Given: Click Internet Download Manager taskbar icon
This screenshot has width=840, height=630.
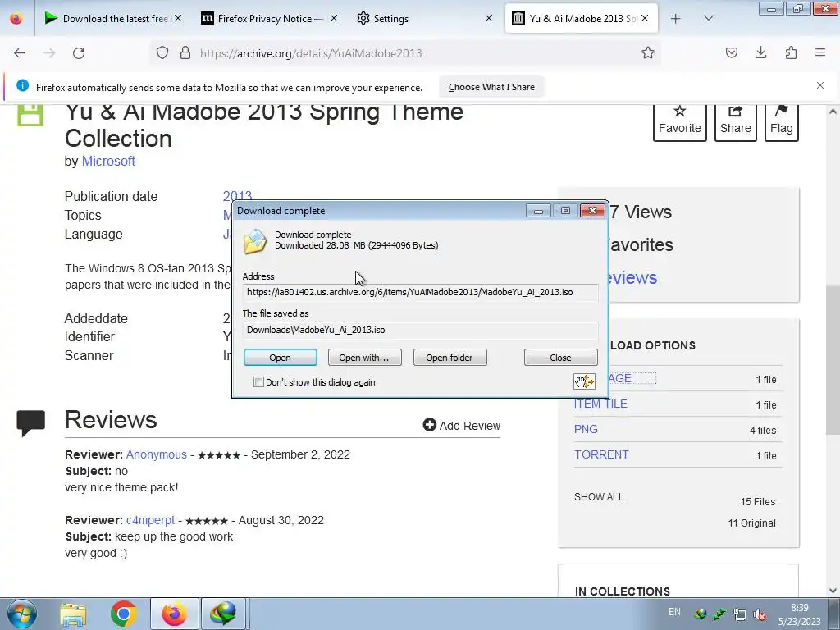Looking at the screenshot, I should pos(223,614).
